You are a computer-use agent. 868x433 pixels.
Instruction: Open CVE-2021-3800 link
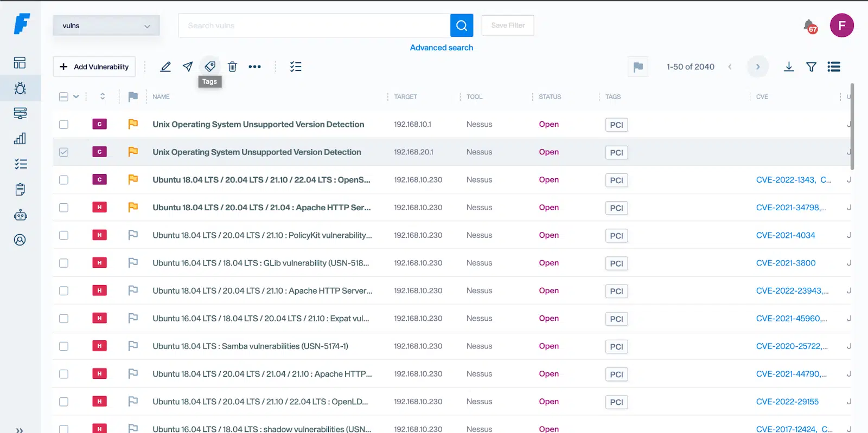(x=786, y=263)
